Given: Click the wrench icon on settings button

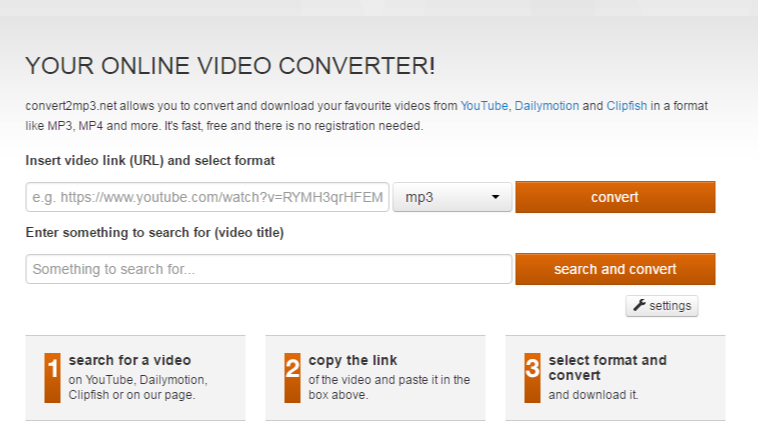Looking at the screenshot, I should coord(638,306).
